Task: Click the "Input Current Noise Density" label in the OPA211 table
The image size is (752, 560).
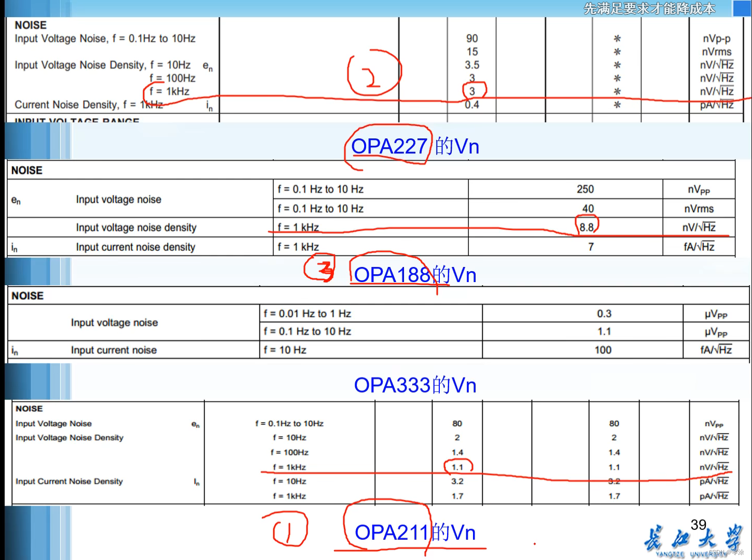Action: coord(69,481)
